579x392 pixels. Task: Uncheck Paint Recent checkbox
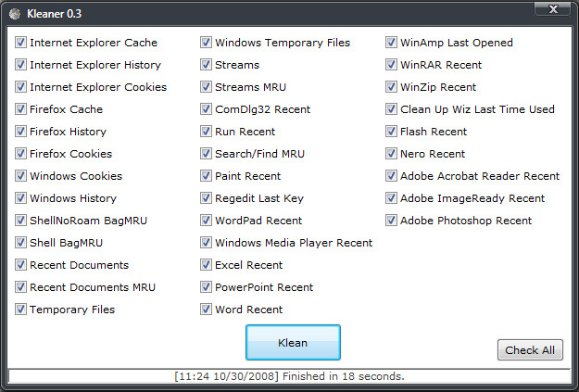[206, 175]
